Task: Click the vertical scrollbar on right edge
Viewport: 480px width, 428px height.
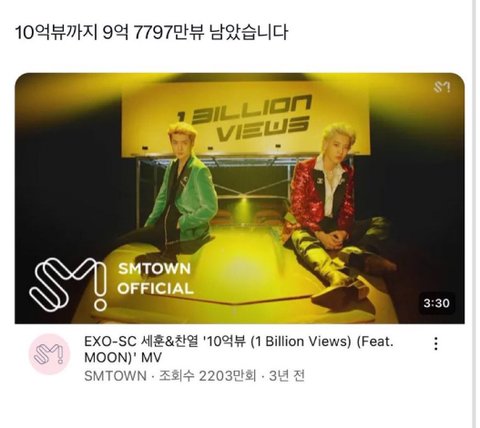Action: (474, 214)
